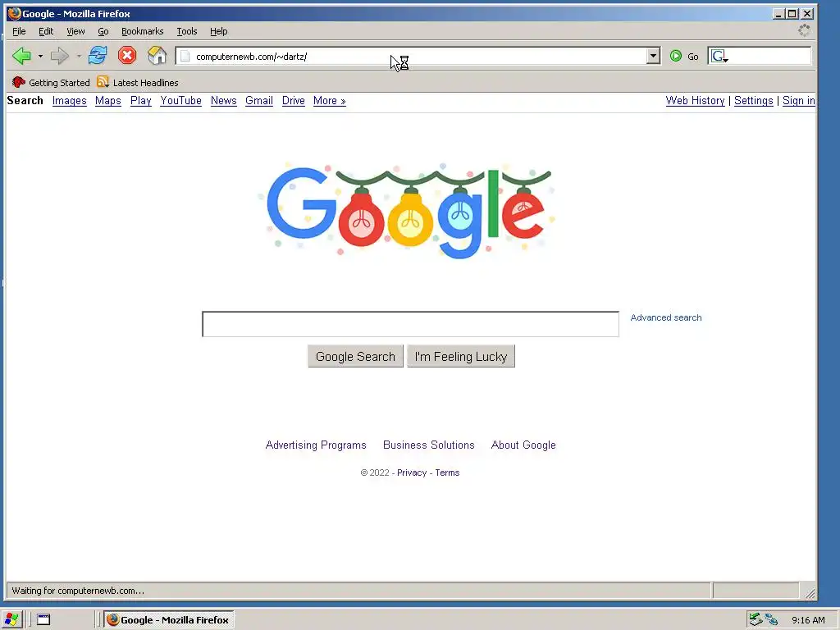Image resolution: width=840 pixels, height=630 pixels.
Task: Click the I'm Feeling Lucky button
Action: point(461,356)
